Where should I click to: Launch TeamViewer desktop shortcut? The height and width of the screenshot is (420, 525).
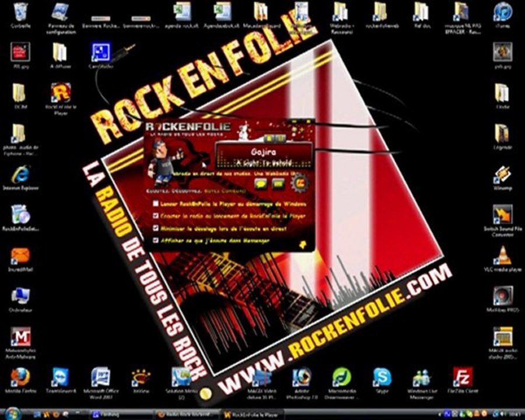click(61, 381)
